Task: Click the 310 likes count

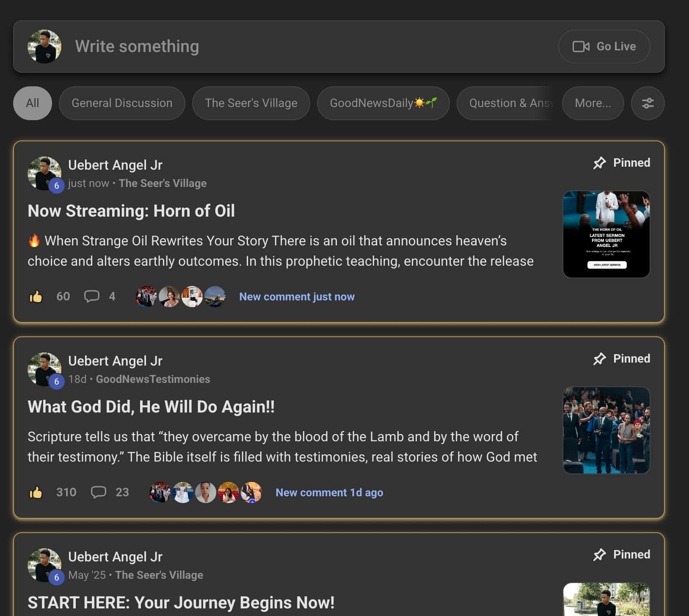Action: coord(66,492)
